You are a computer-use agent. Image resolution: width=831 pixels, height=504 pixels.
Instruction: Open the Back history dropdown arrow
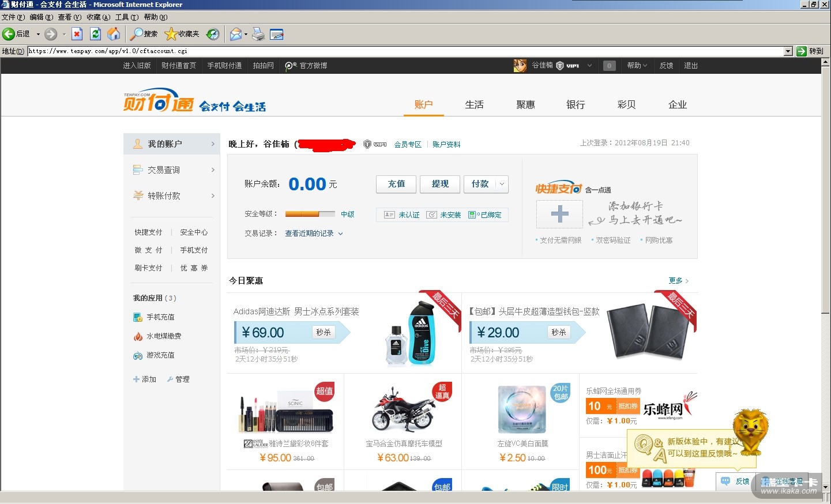coord(38,34)
